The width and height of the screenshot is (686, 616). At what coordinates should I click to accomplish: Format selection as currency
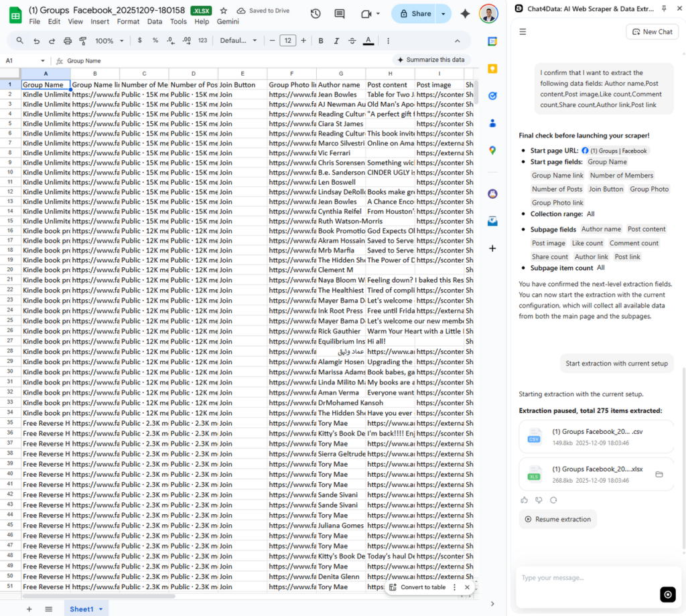[x=139, y=40]
